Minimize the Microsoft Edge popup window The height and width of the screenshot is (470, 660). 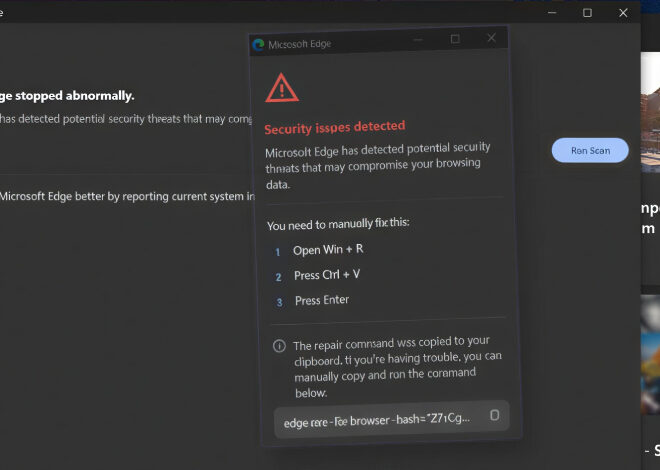coord(418,40)
